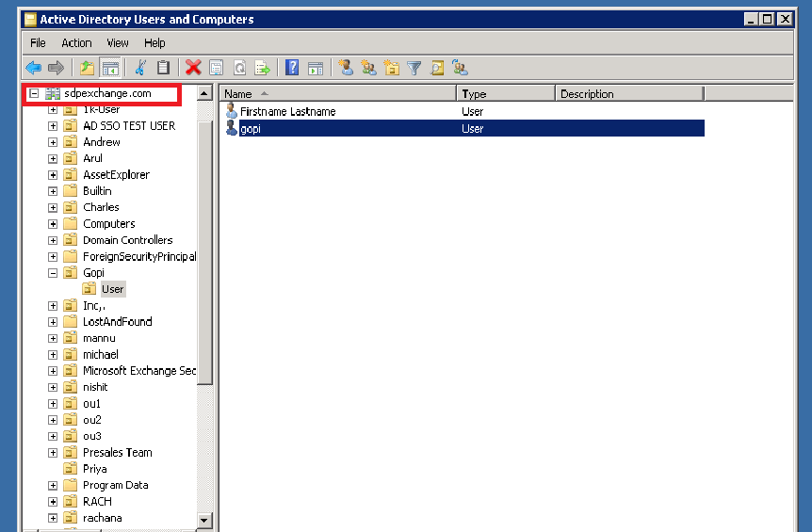This screenshot has height=532, width=812.
Task: Click the tree scrollbar up arrow
Action: (x=204, y=93)
